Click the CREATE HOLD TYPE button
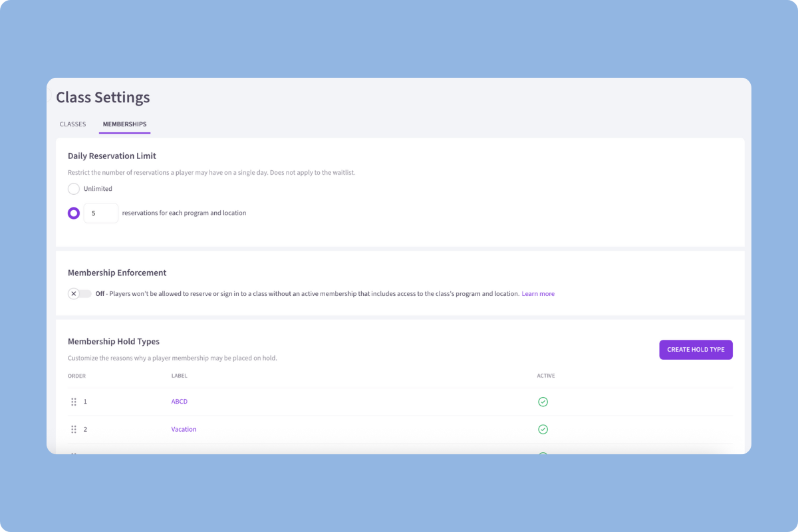This screenshot has width=798, height=532. coord(696,349)
